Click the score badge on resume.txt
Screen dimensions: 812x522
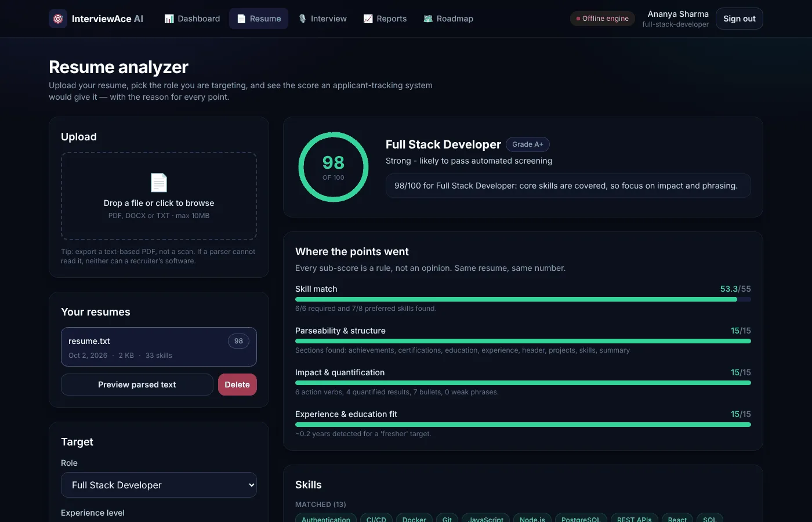pos(238,341)
